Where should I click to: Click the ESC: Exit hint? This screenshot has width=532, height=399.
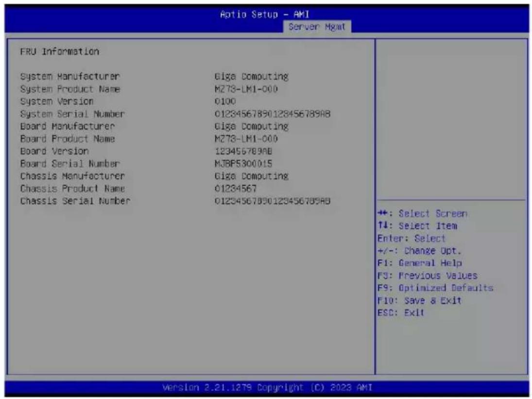(401, 313)
